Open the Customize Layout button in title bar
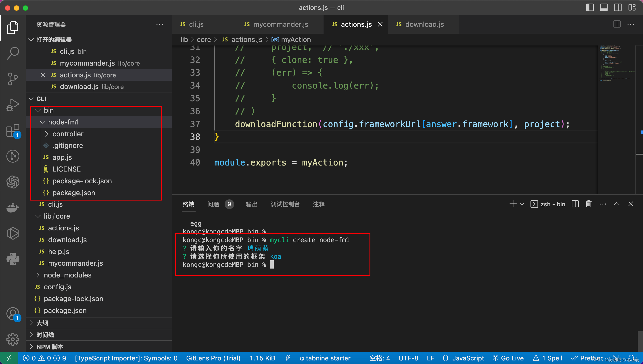The image size is (643, 364). coord(632,8)
